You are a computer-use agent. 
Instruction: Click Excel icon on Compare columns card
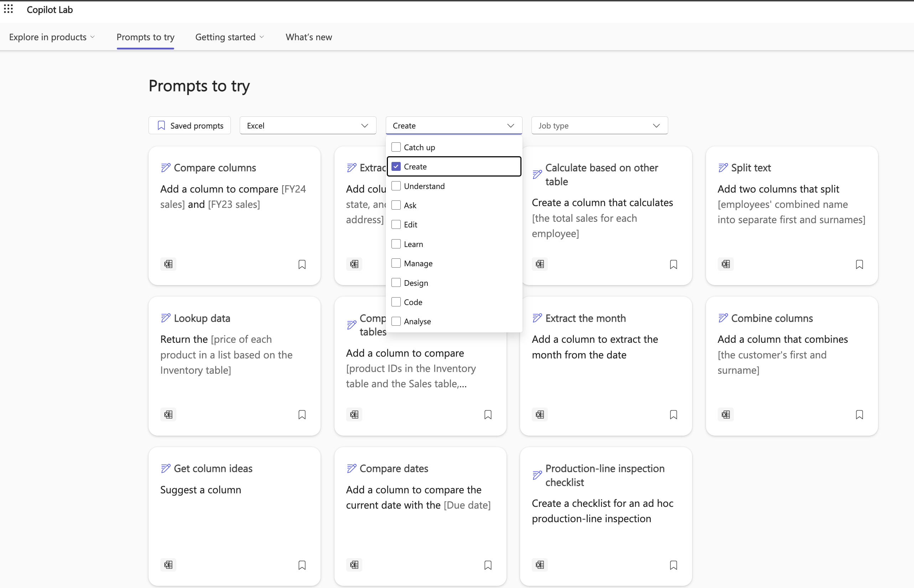tap(168, 264)
